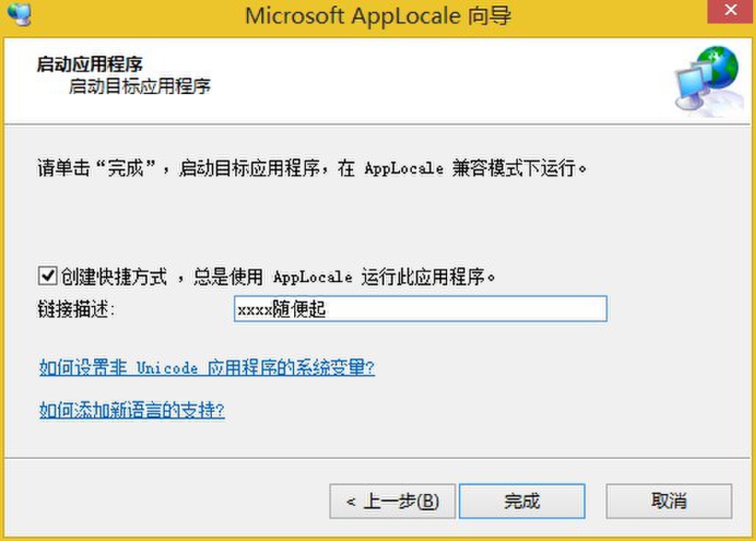Click the 链接描述 label
The height and width of the screenshot is (541, 756).
coord(76,309)
